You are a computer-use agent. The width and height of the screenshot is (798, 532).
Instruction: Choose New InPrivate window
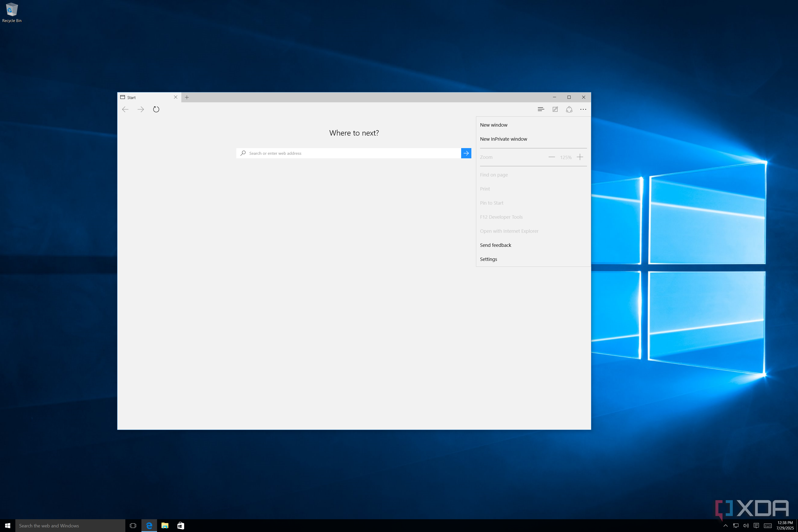[533, 139]
